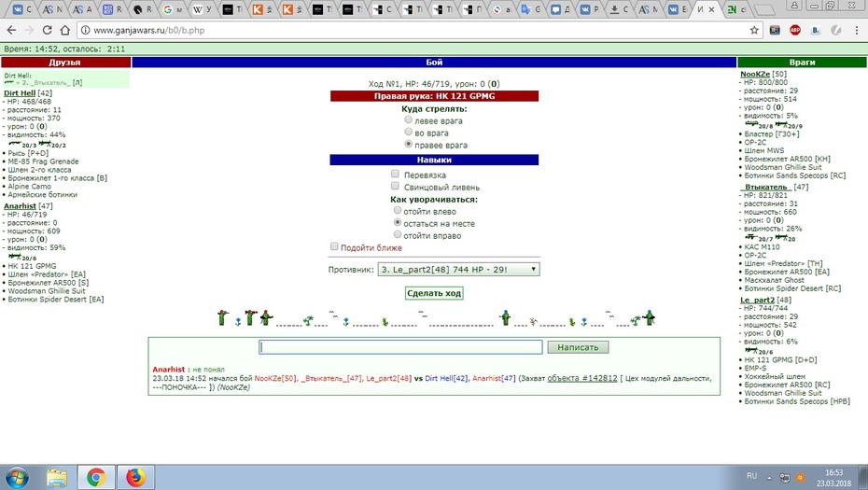
Task: Choose 'отойти вправо' dodge option
Action: (x=398, y=235)
